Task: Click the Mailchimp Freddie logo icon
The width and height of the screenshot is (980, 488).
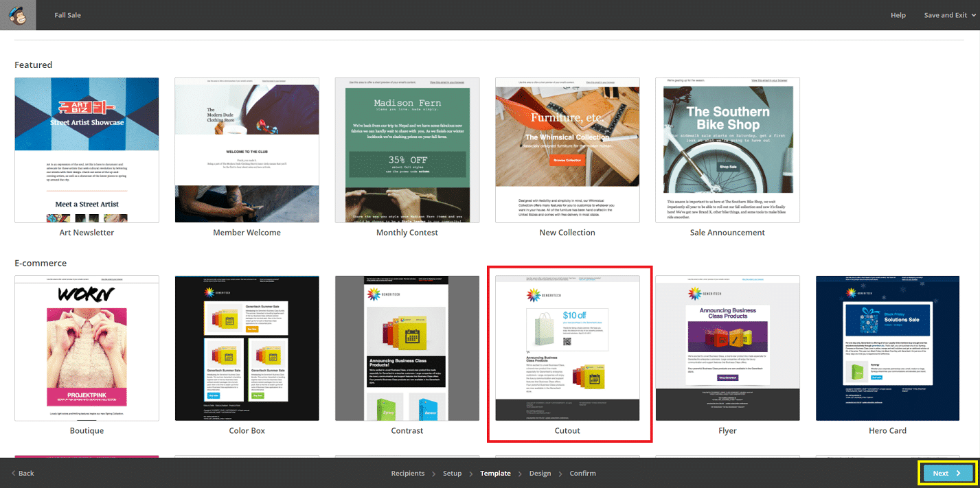Action: point(18,15)
